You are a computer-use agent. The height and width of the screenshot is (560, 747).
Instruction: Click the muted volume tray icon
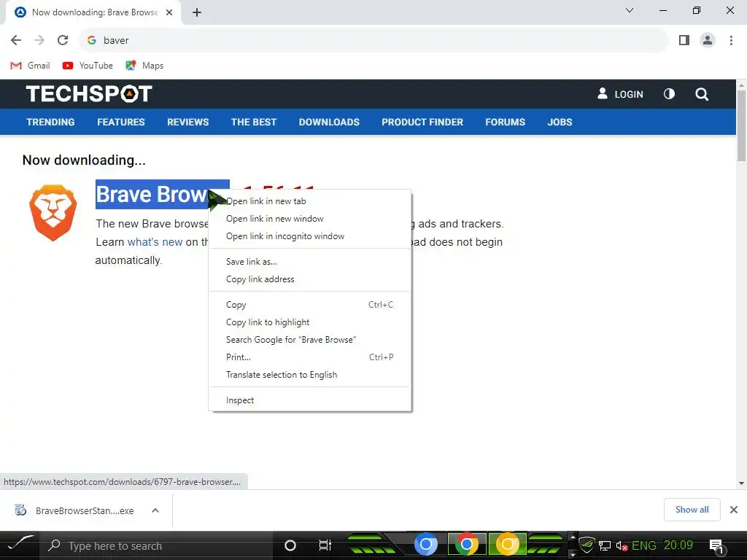tap(622, 545)
